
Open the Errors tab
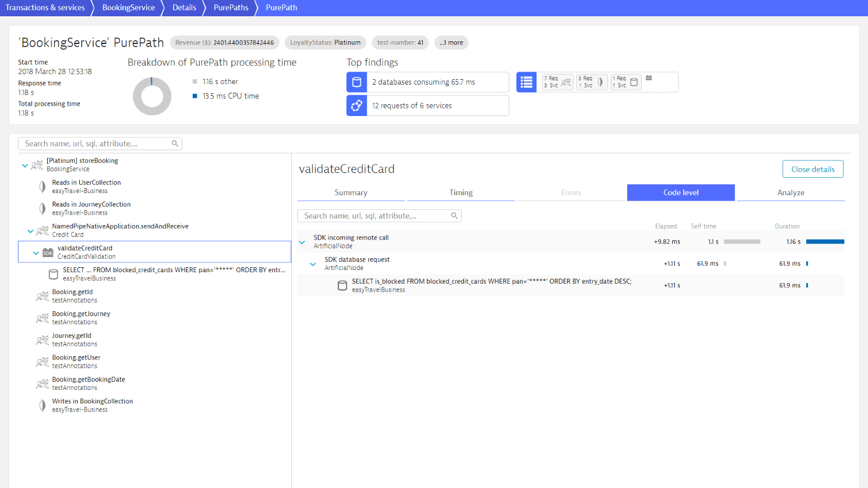coord(571,192)
